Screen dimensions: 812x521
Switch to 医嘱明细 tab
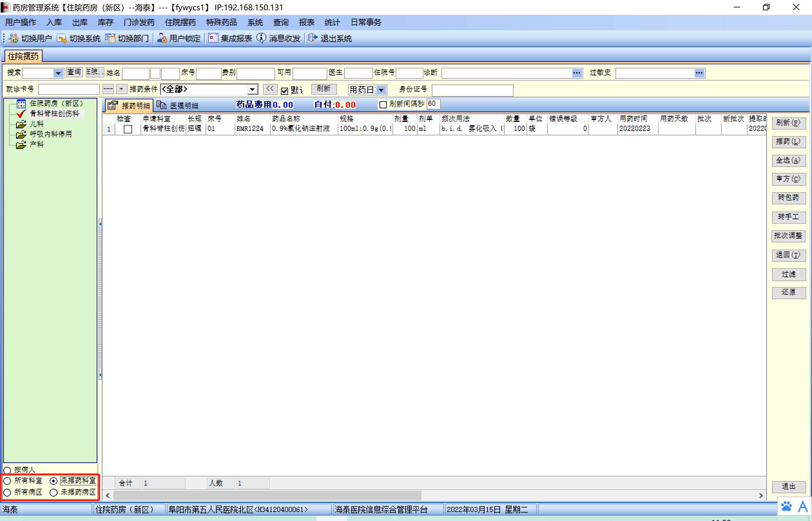tap(178, 105)
